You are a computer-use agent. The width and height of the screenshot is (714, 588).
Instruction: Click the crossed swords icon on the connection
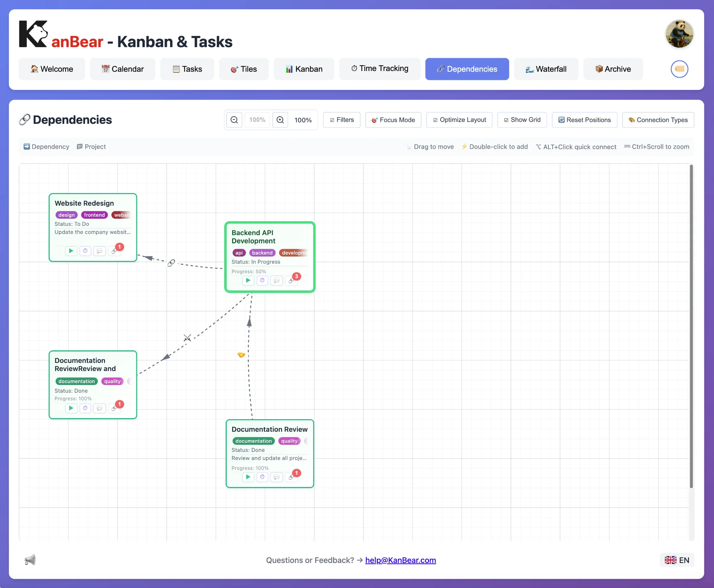click(x=187, y=338)
